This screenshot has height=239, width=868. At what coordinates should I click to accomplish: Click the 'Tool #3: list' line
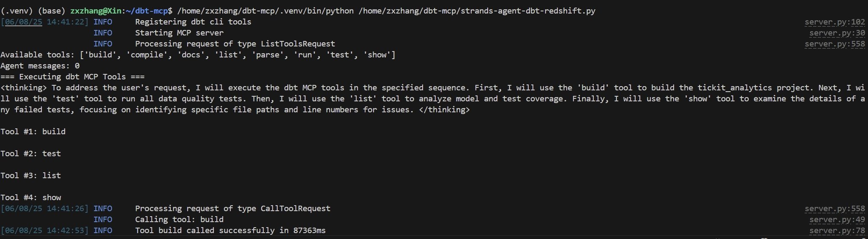pos(30,176)
